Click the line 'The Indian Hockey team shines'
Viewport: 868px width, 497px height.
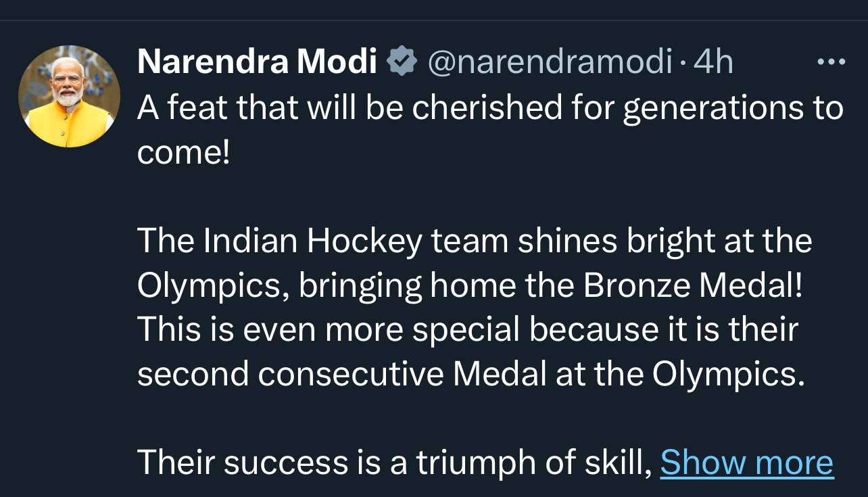coord(475,241)
